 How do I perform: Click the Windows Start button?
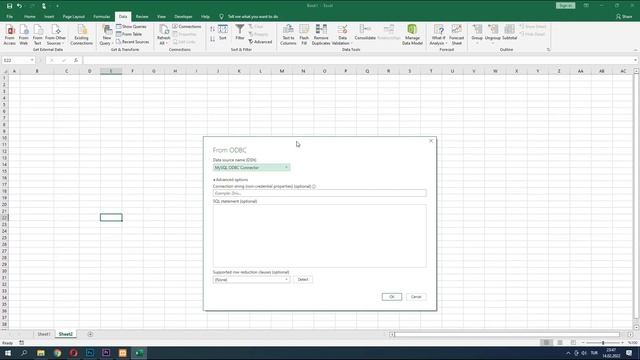8,353
